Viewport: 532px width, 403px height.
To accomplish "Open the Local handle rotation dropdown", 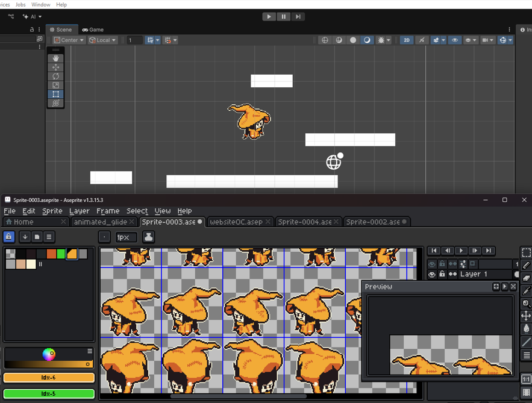I will 103,40.
